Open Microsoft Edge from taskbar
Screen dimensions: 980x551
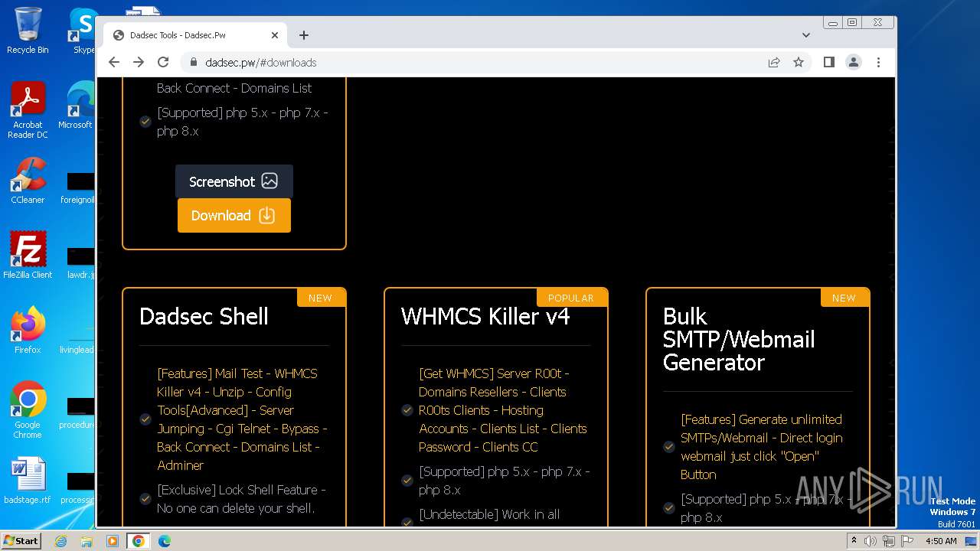tap(165, 541)
